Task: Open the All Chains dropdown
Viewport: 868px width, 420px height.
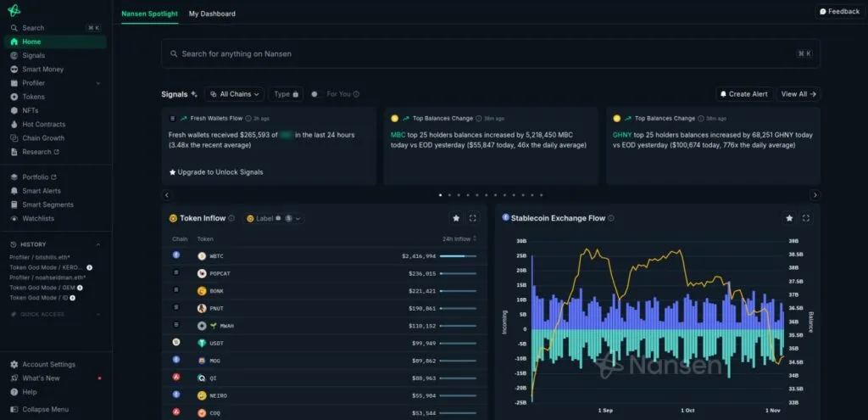Action: coord(234,94)
